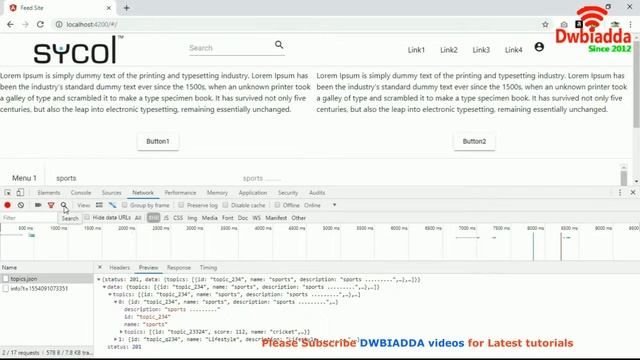Open the Security tab
640x360 pixels.
(x=288, y=193)
